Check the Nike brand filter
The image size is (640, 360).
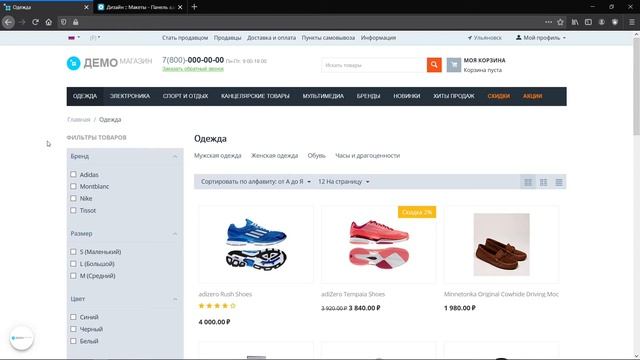tap(73, 198)
